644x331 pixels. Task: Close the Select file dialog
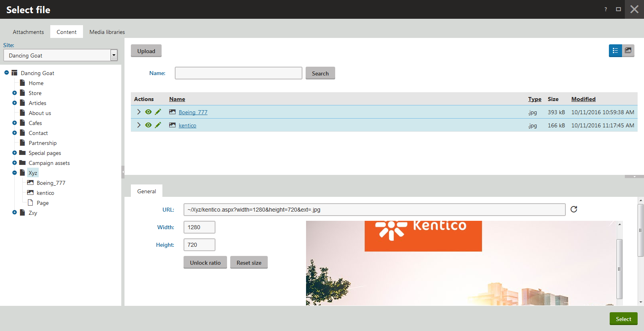coord(634,9)
